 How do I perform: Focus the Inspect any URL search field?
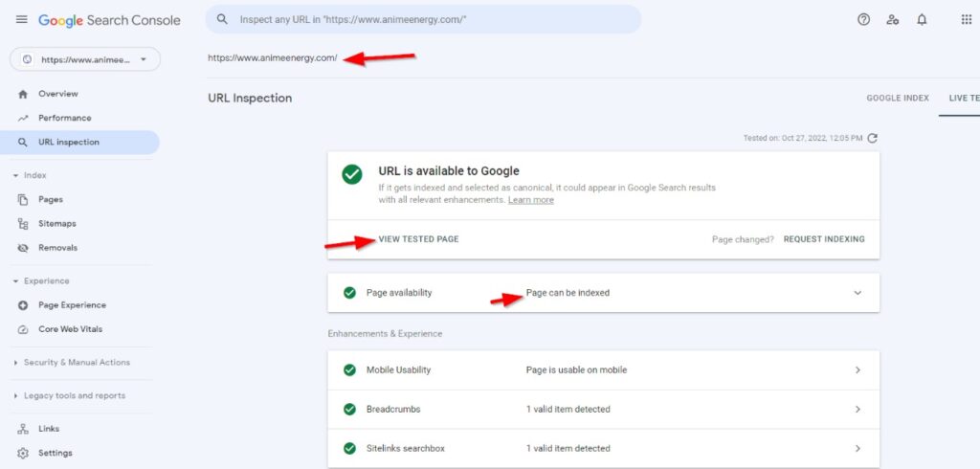(423, 19)
